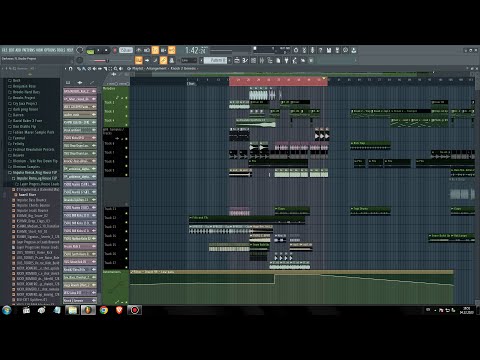Toggle the orange loop recording button
The height and width of the screenshot is (360, 480).
tap(172, 50)
